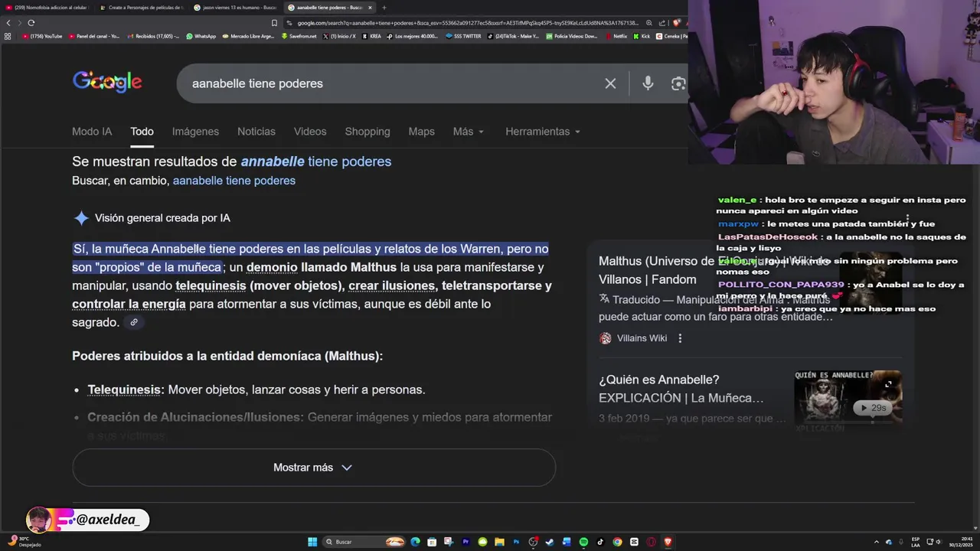Open Snipping Tool from taskbar
Viewport: 980px width, 551px height.
click(x=449, y=542)
